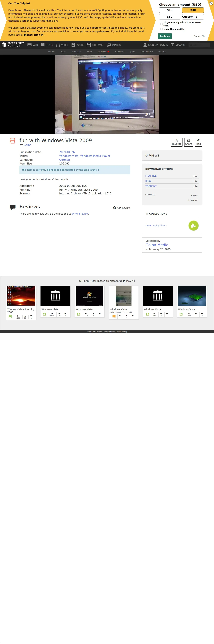This screenshot has width=214, height=644.
Task: Click the Remind Me link
Action: (199, 36)
